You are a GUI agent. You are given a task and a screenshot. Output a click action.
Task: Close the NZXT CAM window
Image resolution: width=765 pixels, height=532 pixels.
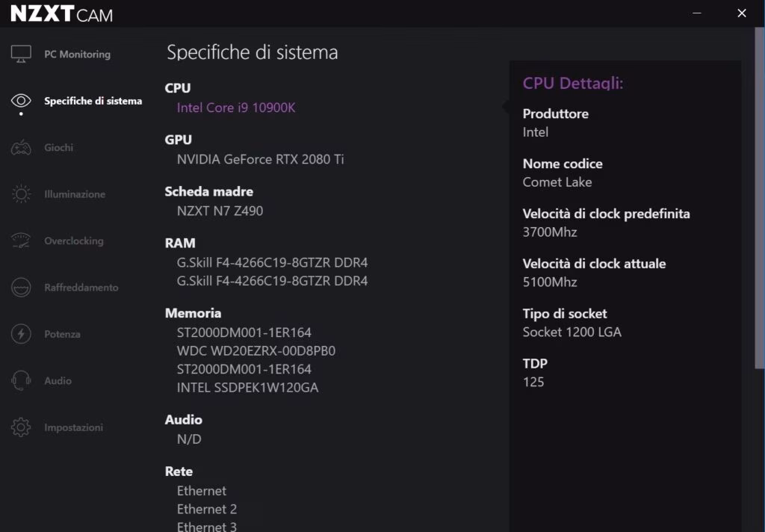pos(742,13)
